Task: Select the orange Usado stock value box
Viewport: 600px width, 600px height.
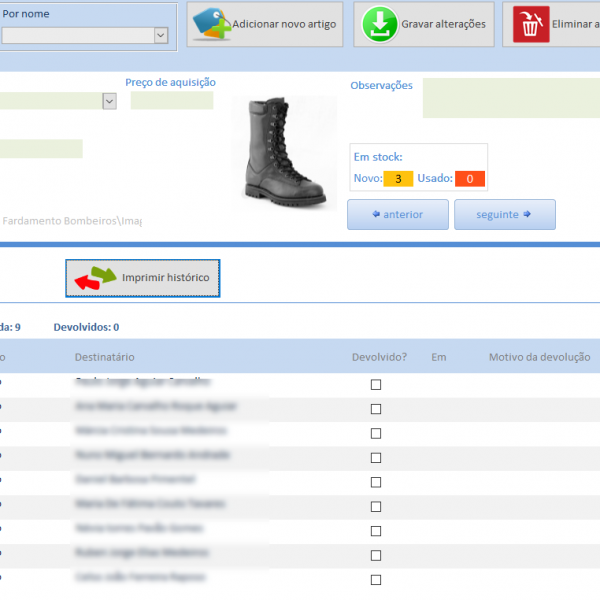Action: tap(469, 179)
